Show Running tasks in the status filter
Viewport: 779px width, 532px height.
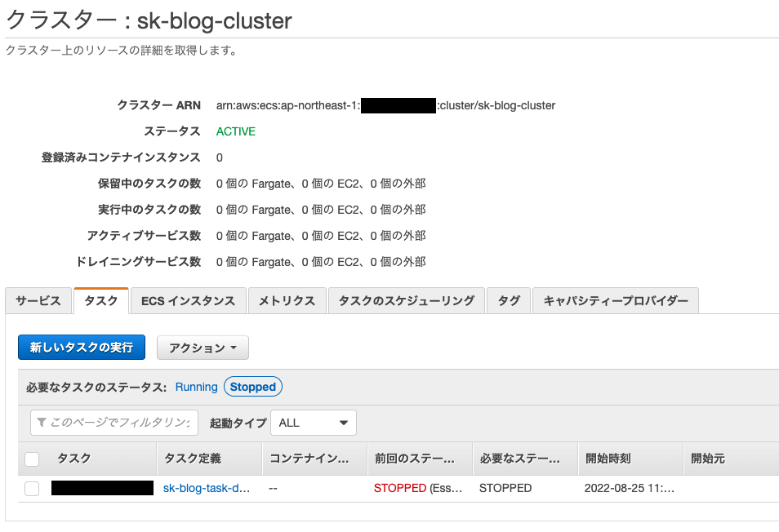pyautogui.click(x=196, y=386)
